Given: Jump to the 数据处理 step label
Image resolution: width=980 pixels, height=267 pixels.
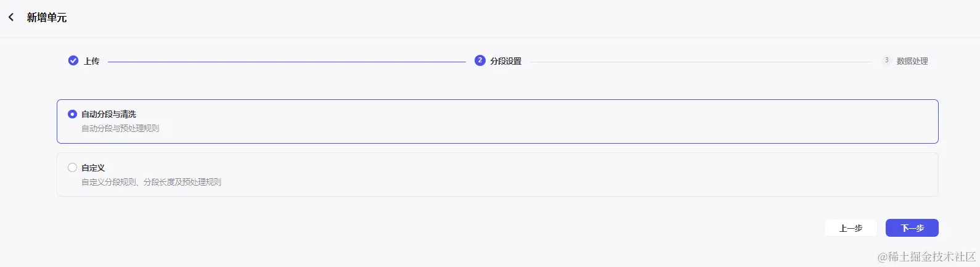Looking at the screenshot, I should pyautogui.click(x=912, y=61).
